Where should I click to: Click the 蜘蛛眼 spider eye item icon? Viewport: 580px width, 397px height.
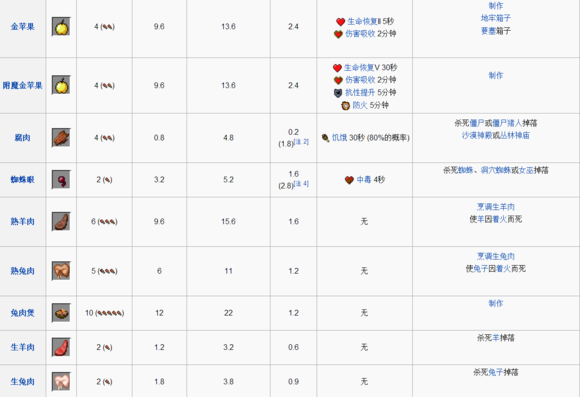click(x=61, y=179)
